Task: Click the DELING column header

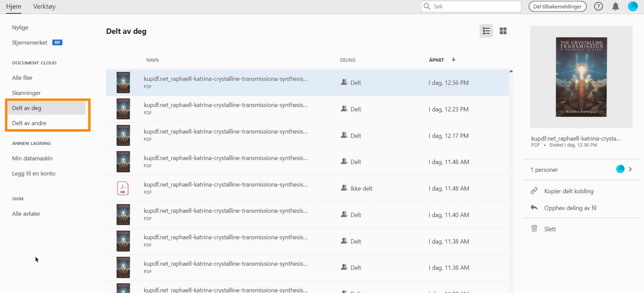Action: point(347,60)
